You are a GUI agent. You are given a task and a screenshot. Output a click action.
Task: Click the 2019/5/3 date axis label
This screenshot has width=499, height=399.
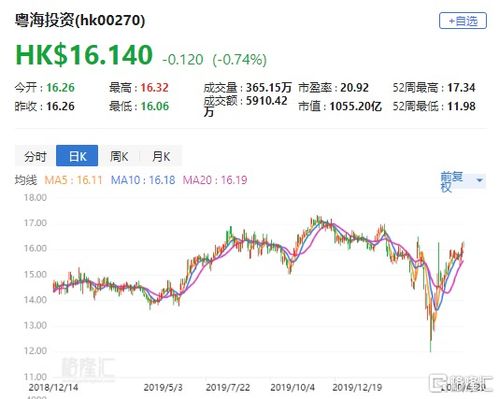coord(163,387)
